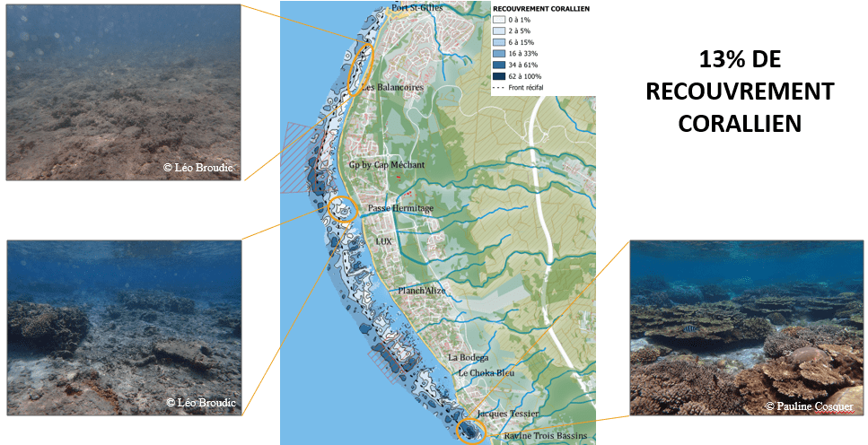Image resolution: width=868 pixels, height=445 pixels.
Task: Pick the 16 à 33% legend swatch
Action: [x=500, y=53]
